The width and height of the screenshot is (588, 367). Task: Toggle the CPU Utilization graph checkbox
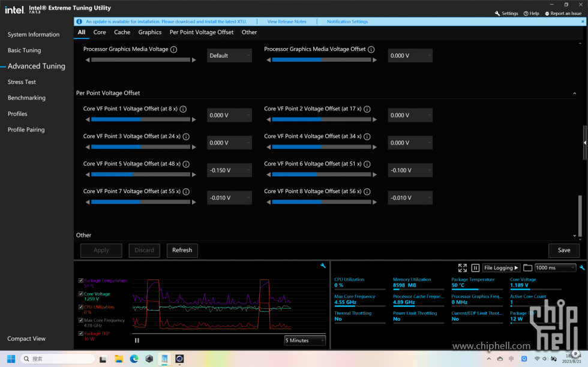(x=80, y=307)
